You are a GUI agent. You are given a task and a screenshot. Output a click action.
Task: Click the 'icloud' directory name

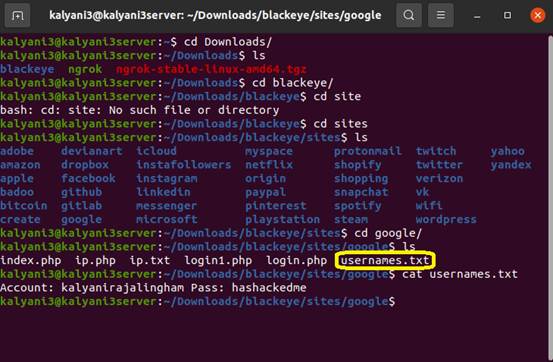click(156, 151)
